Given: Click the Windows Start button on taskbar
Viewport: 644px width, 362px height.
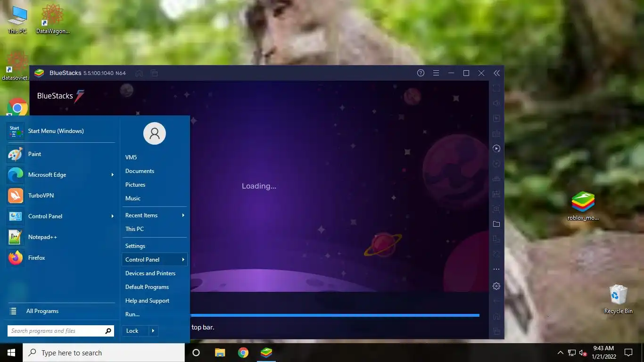Looking at the screenshot, I should (x=11, y=353).
